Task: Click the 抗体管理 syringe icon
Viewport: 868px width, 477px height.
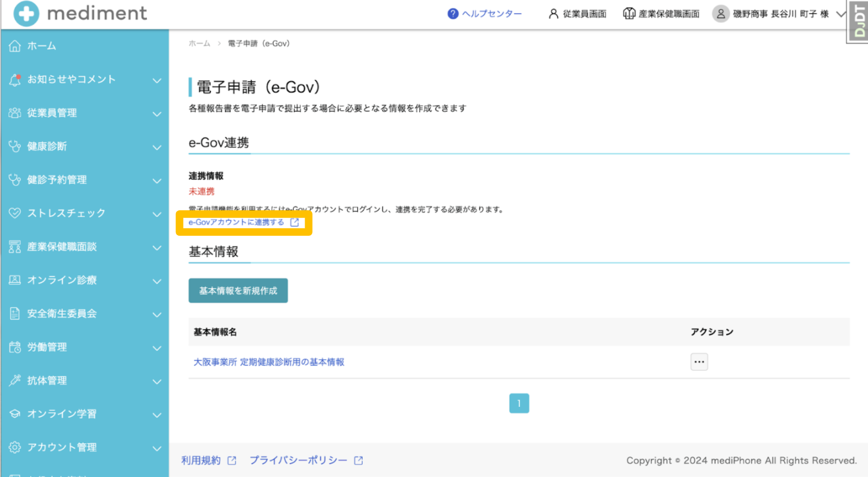Action: click(15, 380)
